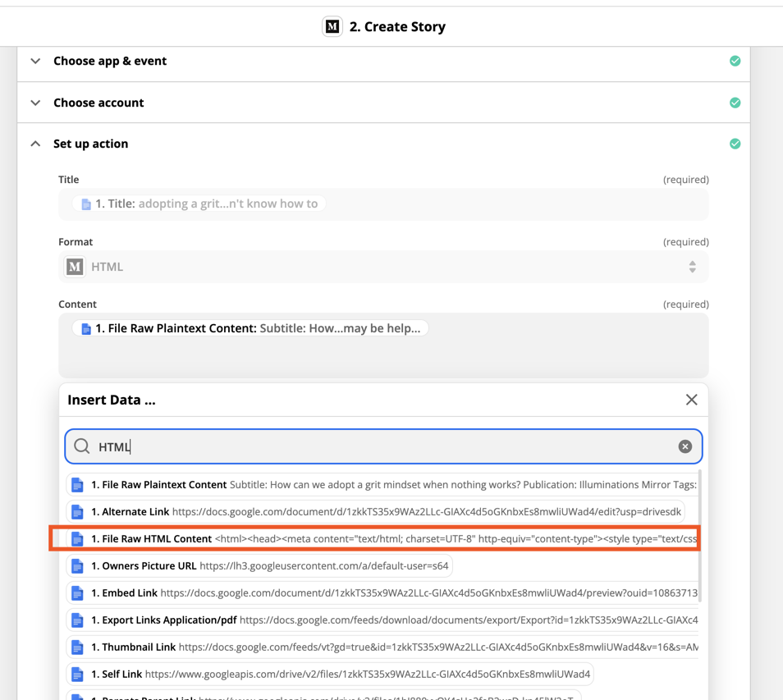The width and height of the screenshot is (783, 700).
Task: Collapse the Set up action section
Action: click(x=35, y=144)
